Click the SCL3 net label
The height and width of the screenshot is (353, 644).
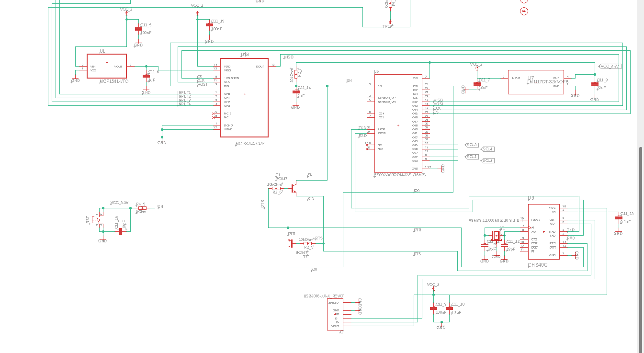coord(472,145)
